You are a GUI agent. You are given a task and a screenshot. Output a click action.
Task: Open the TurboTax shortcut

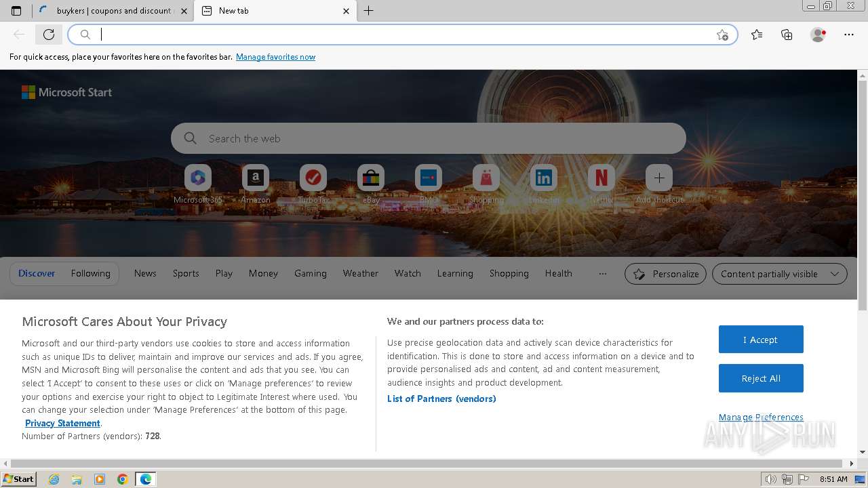coord(313,184)
